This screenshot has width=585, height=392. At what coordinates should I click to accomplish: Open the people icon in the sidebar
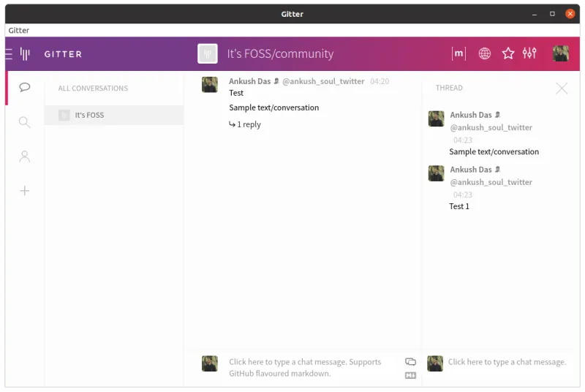25,157
